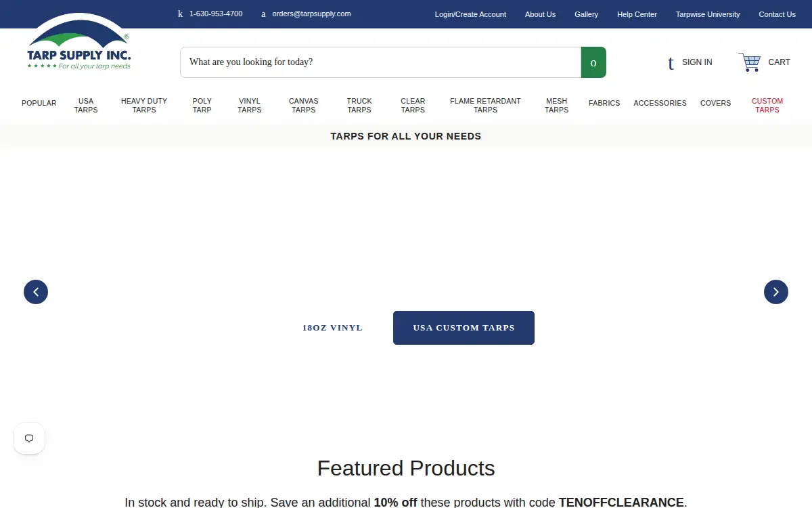Click the 18OZ VINYL link

pos(332,328)
